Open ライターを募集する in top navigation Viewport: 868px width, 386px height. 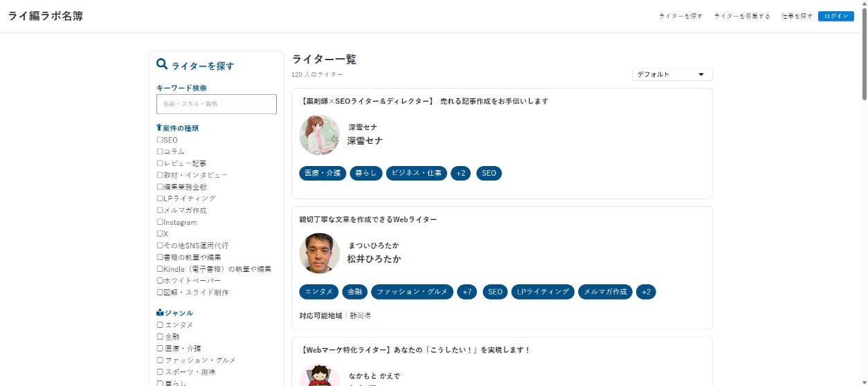742,16
